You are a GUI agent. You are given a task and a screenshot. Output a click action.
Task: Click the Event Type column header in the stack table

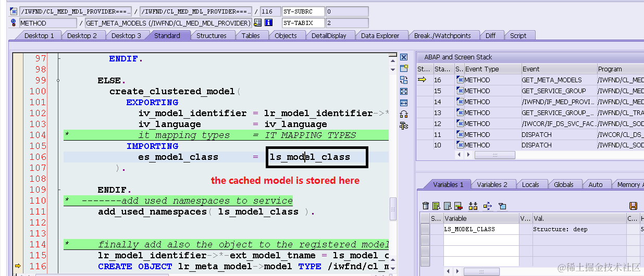pos(492,69)
